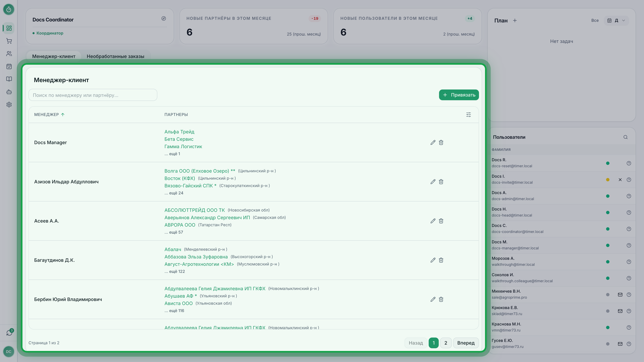The height and width of the screenshot is (362, 644).
Task: Edit the Docs Manager row
Action: (433, 142)
